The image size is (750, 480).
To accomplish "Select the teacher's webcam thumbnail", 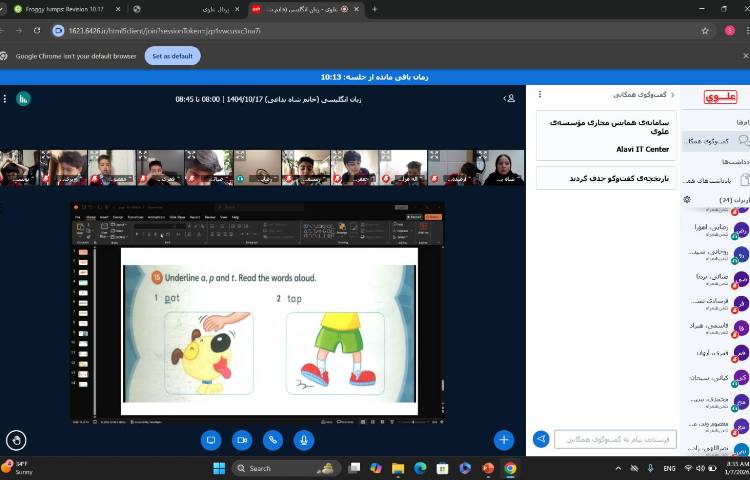I will 504,167.
